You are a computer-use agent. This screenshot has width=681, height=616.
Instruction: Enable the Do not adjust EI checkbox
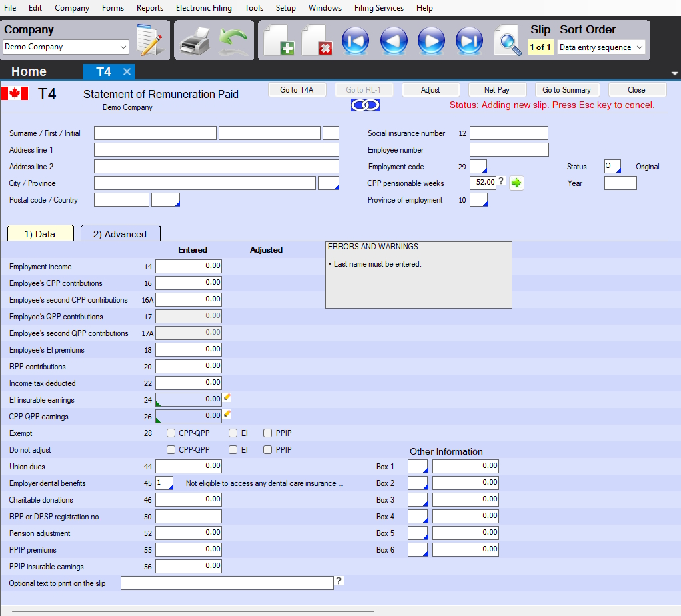233,450
